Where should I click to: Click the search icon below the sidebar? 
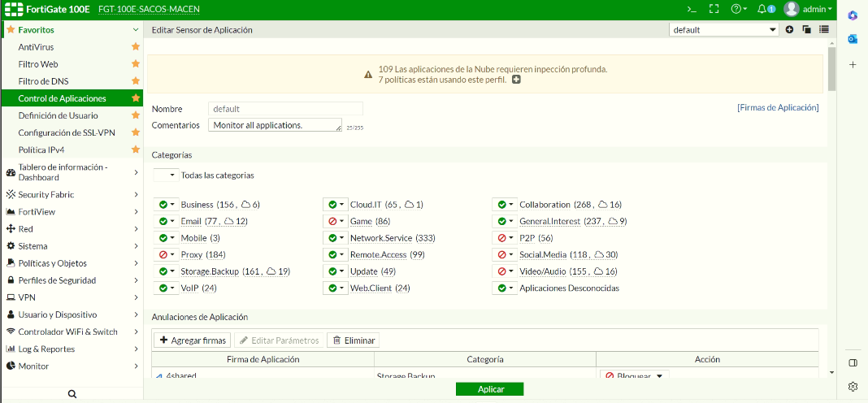tap(72, 394)
